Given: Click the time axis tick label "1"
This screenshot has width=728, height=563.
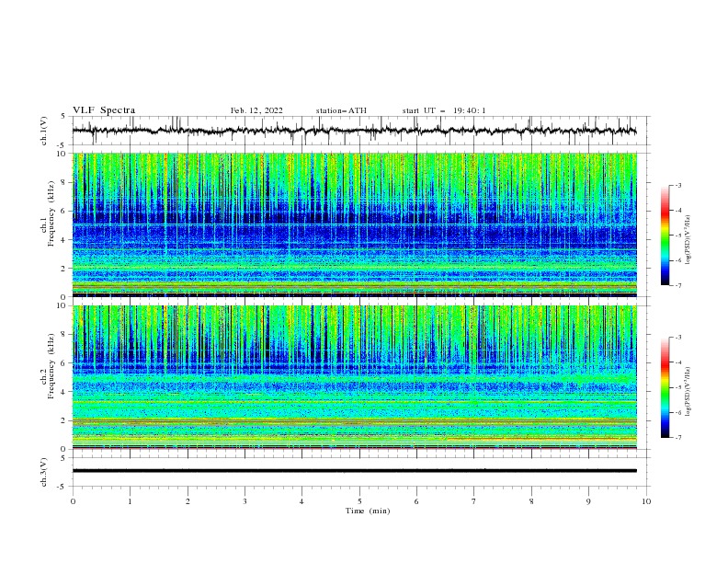Looking at the screenshot, I should point(130,501).
